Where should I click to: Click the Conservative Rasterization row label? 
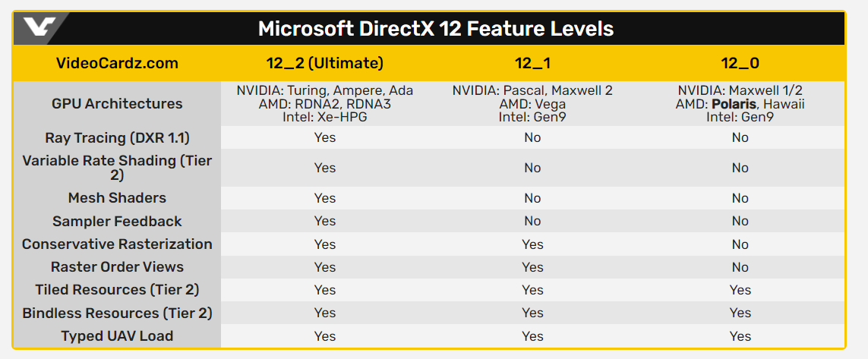[x=117, y=244]
